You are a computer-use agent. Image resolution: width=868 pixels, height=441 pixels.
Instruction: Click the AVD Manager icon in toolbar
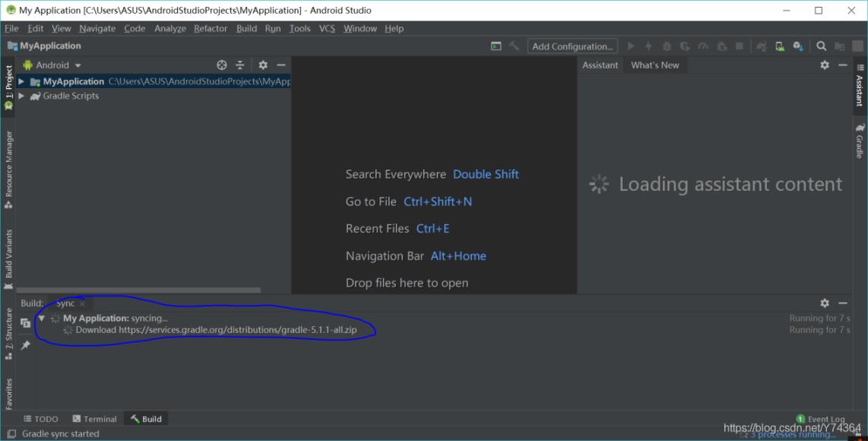point(780,46)
